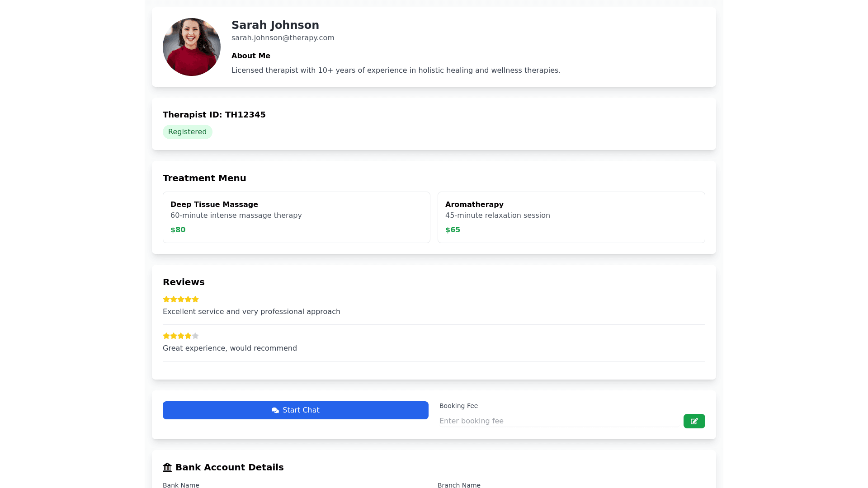Viewport: 868px width, 488px height.
Task: Click the gray fifth star in second review
Action: point(195,336)
